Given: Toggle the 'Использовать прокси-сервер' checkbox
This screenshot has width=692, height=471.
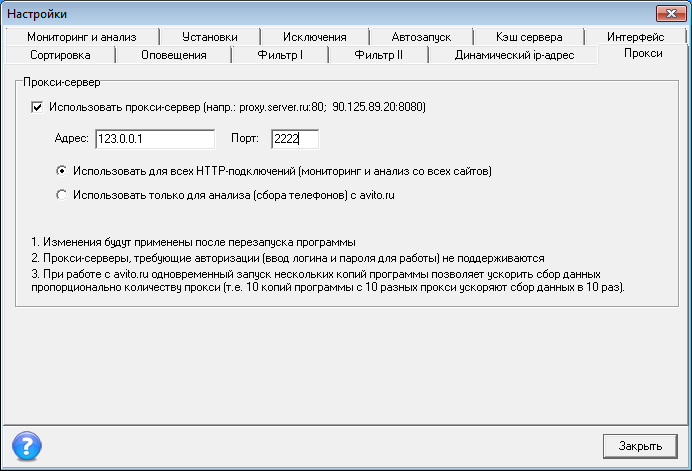Looking at the screenshot, I should point(37,107).
